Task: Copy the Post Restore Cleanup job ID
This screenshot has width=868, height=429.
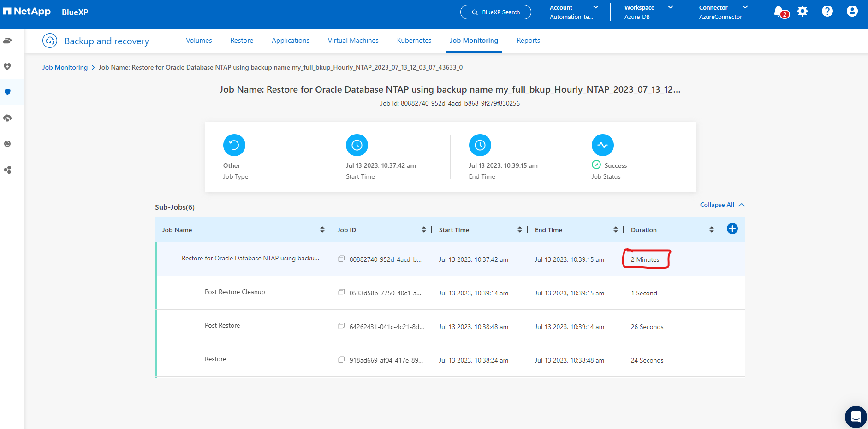Action: click(x=341, y=293)
